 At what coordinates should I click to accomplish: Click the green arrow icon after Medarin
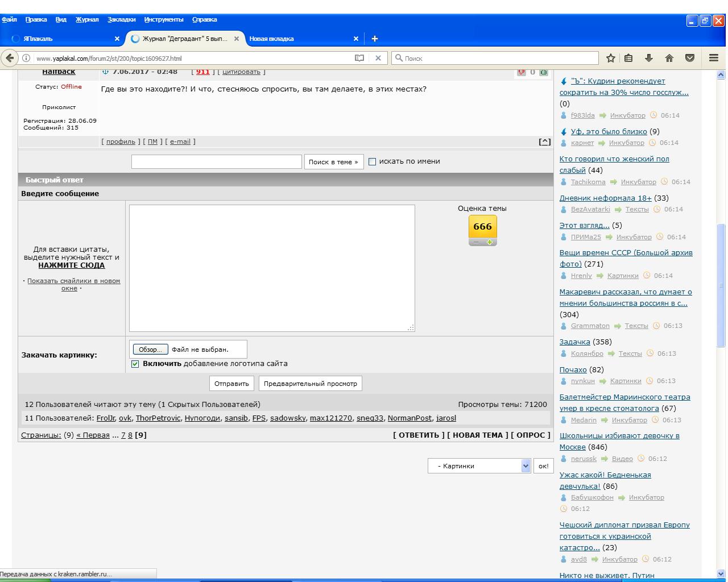pos(604,420)
